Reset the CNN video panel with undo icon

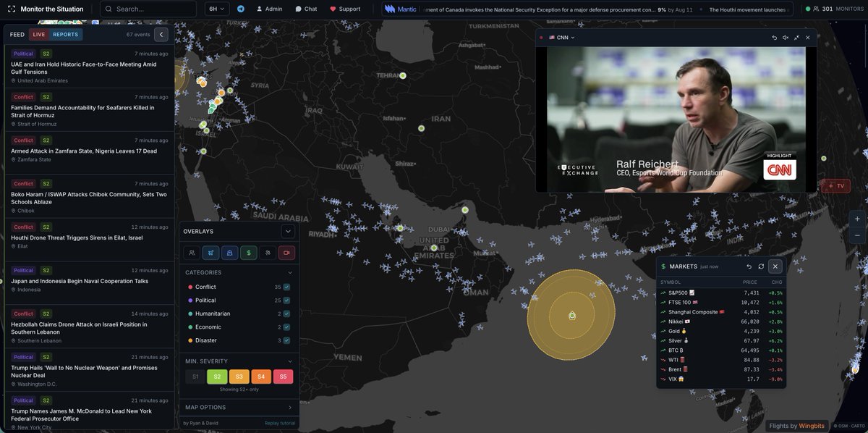click(x=775, y=38)
